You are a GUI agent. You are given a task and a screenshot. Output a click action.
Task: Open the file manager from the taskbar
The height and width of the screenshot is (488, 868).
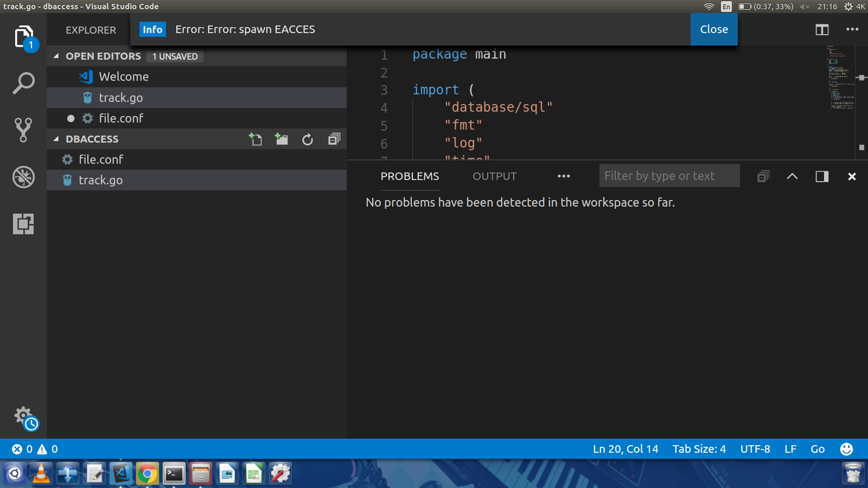click(201, 474)
